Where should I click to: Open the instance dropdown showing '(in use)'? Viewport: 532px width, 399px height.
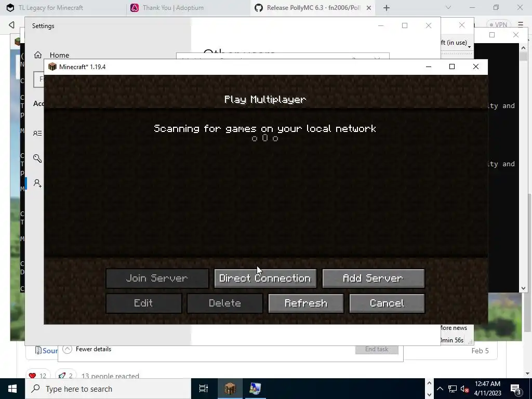(456, 43)
